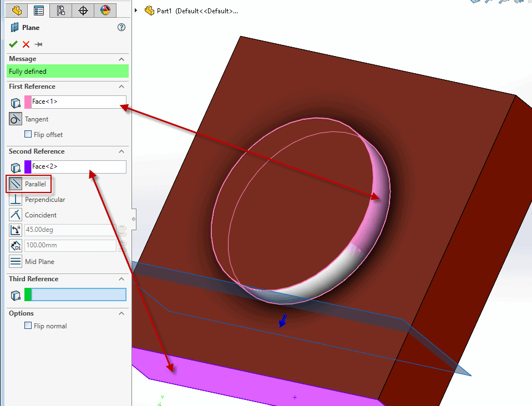Viewport: 532px width, 406px height.
Task: Open the DimXpertManager tab
Action: click(x=83, y=10)
